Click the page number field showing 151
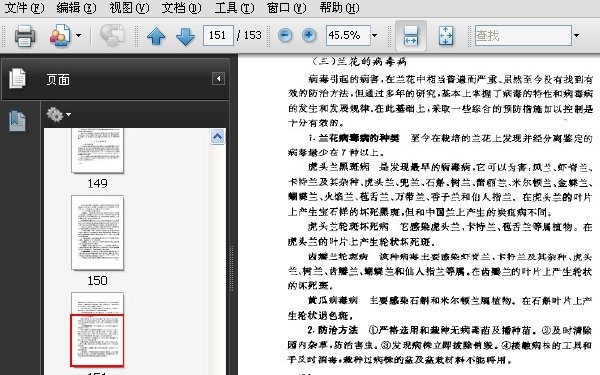 coord(218,36)
